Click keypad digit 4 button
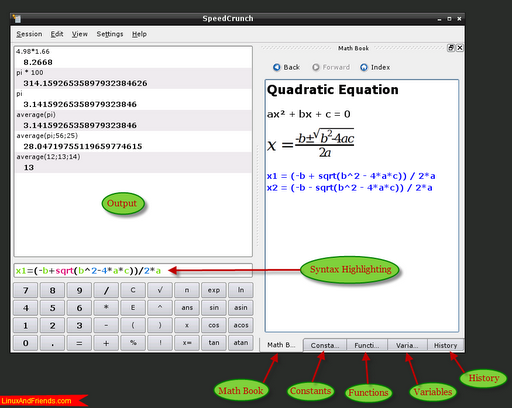Viewport: 512px width, 408px height. coord(26,308)
